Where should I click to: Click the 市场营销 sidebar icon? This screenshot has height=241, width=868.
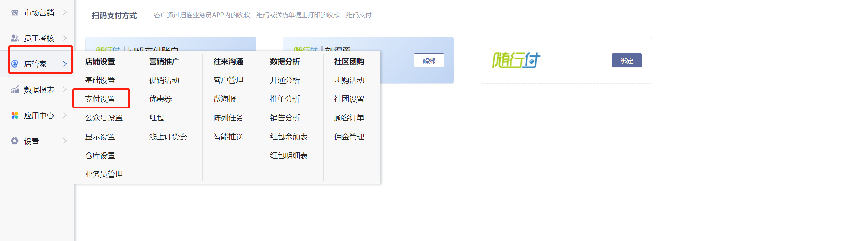(x=14, y=13)
